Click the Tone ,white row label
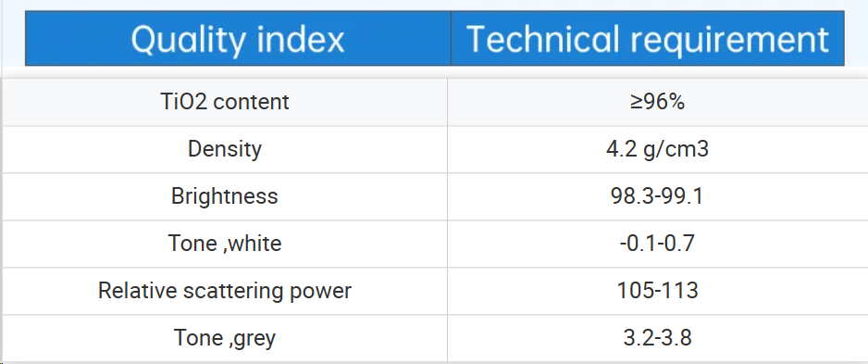 click(225, 244)
